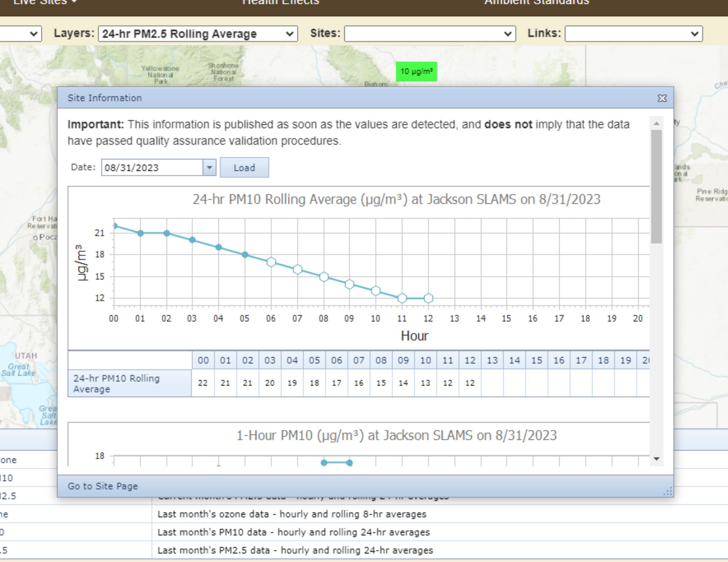Open the Ambient Standards menu item
The image size is (728, 562).
[537, 2]
